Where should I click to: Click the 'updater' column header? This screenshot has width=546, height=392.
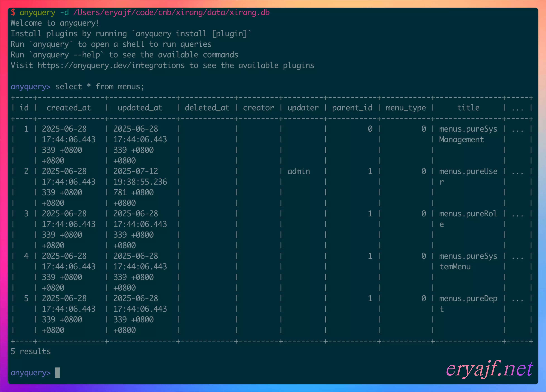303,108
